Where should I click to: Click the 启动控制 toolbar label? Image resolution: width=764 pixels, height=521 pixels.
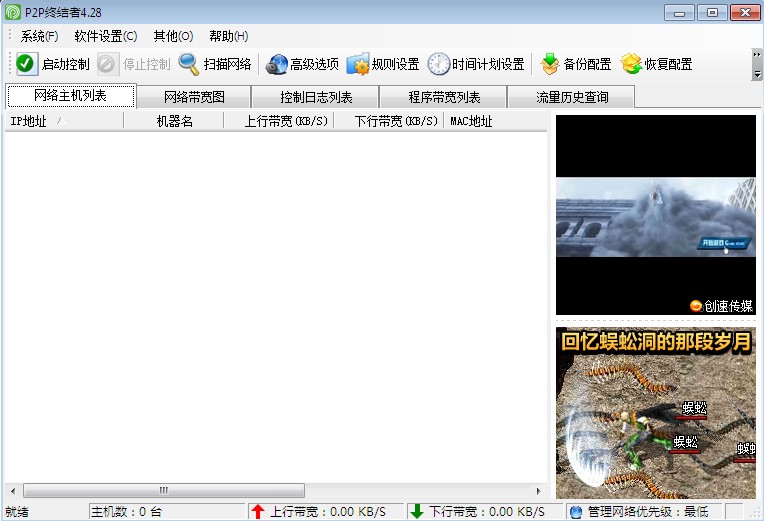[66, 64]
